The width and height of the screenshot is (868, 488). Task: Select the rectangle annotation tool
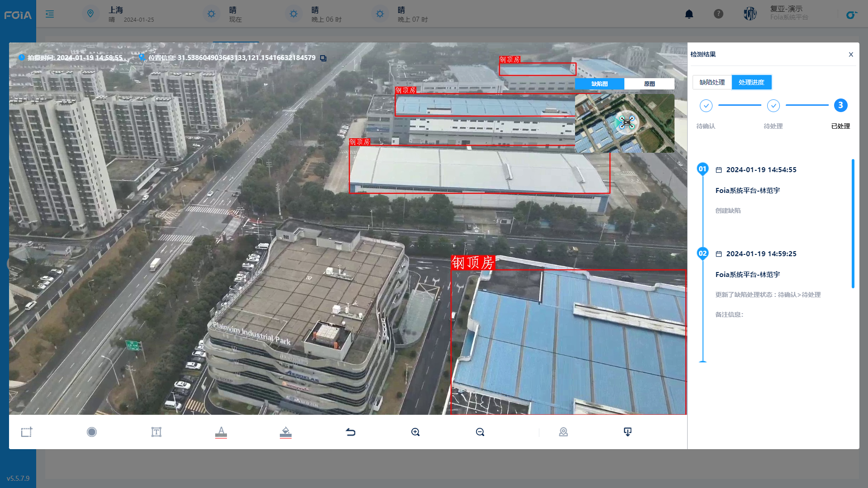click(26, 432)
